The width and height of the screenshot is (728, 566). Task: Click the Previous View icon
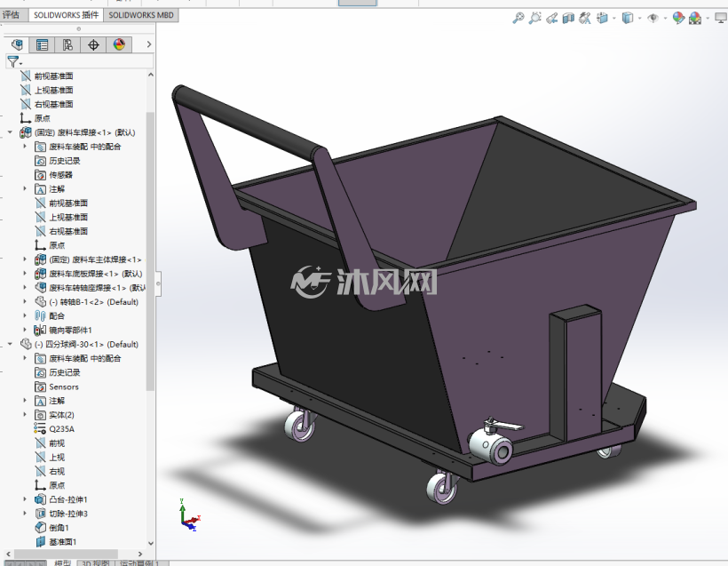(x=551, y=18)
